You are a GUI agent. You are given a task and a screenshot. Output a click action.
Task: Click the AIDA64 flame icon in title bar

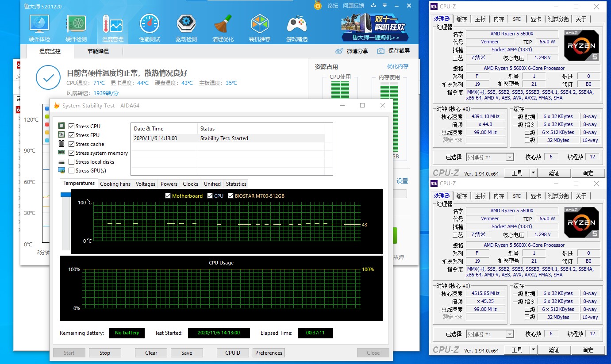coord(57,105)
